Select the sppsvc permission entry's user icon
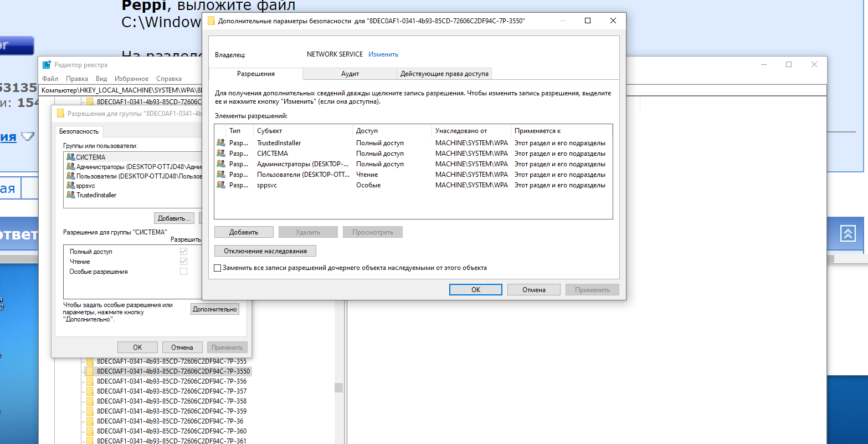 tap(221, 185)
